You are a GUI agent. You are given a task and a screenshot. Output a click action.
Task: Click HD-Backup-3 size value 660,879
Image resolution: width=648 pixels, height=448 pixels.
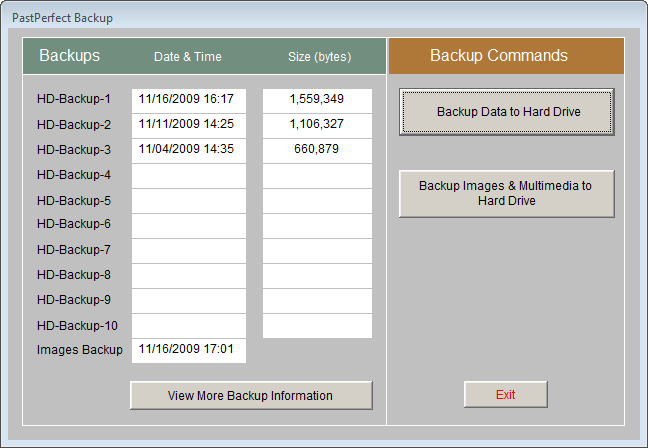(317, 150)
